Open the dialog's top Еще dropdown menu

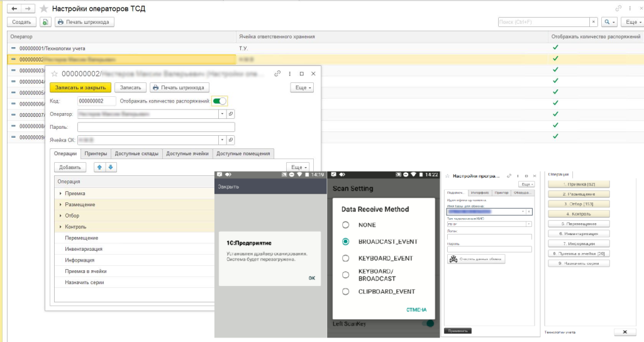tap(301, 88)
